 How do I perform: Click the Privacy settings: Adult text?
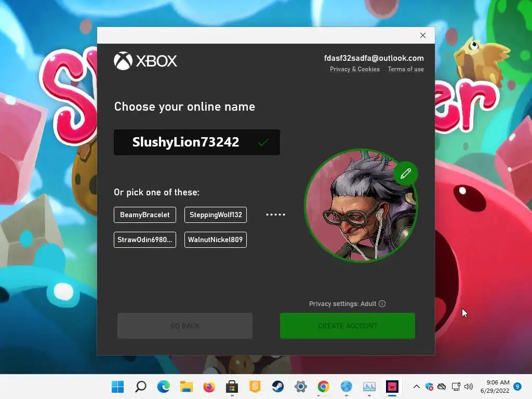(343, 303)
